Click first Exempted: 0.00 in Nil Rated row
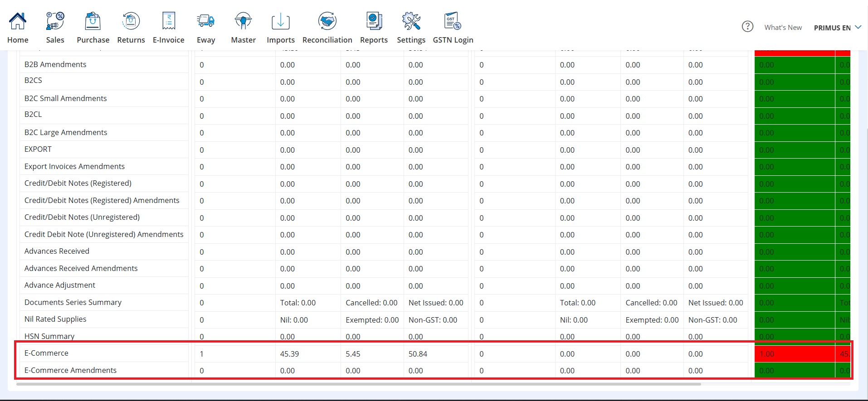 tap(372, 320)
